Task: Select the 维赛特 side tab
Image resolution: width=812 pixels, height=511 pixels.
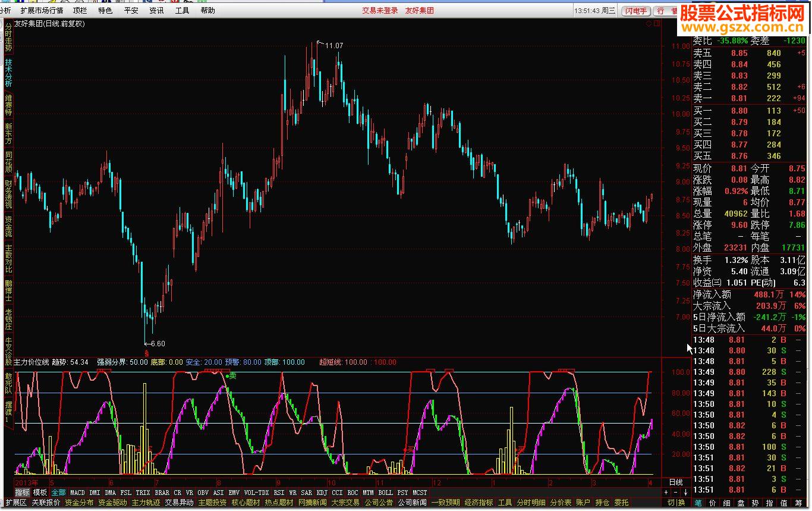Action: tap(8, 105)
